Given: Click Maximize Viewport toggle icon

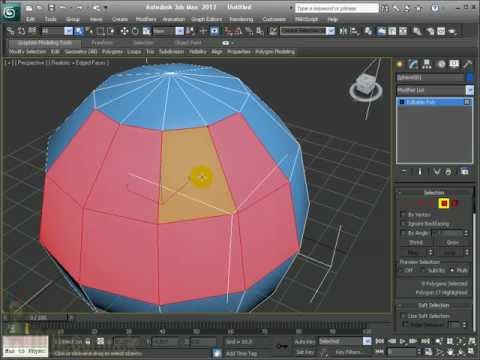Looking at the screenshot, I should tap(471, 351).
